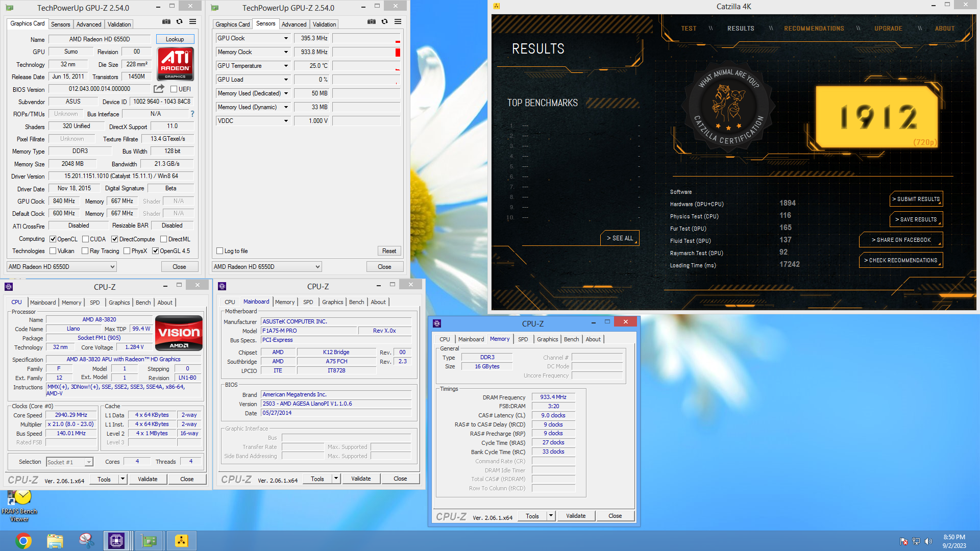This screenshot has width=980, height=551.
Task: Open the CPU-Z Socket #1 selection dropdown
Action: coord(70,462)
